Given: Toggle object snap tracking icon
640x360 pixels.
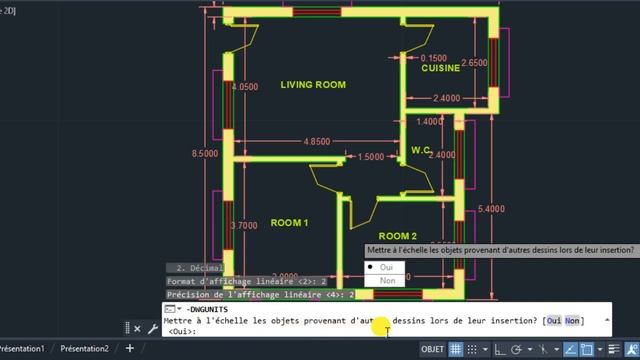Looking at the screenshot, I should pos(571,349).
